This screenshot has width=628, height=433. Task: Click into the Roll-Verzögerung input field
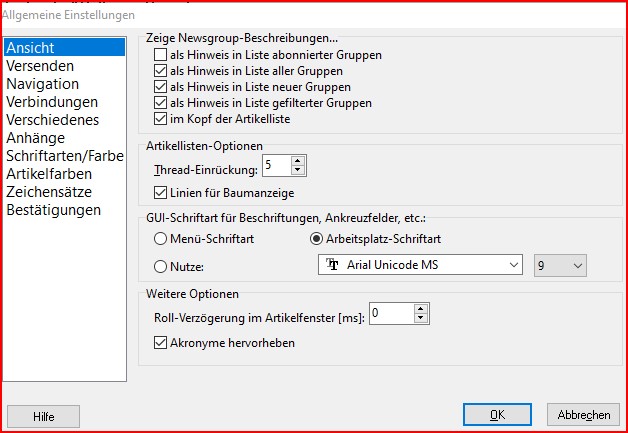tap(392, 313)
